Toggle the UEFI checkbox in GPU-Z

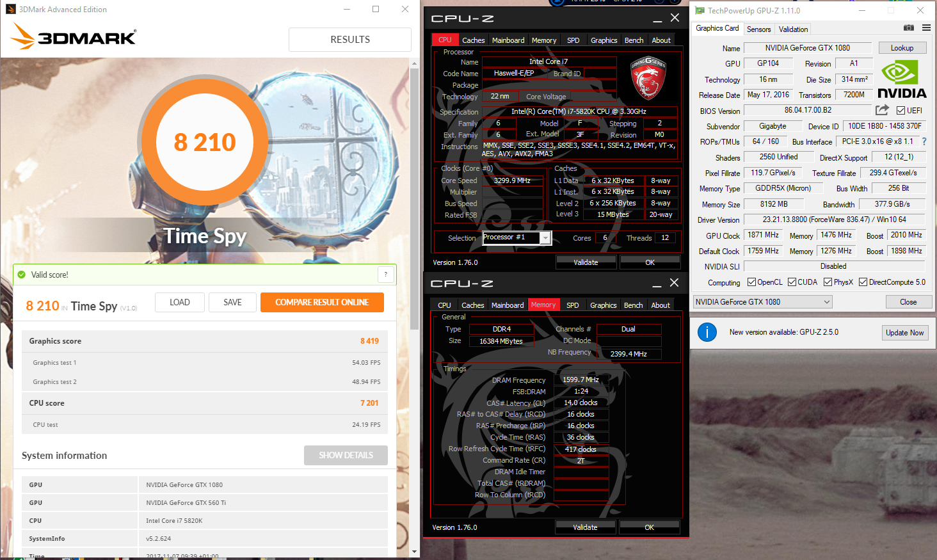point(901,111)
